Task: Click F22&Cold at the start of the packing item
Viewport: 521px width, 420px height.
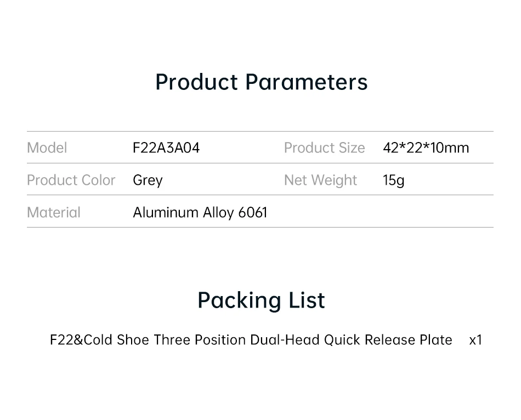Action: [81, 340]
